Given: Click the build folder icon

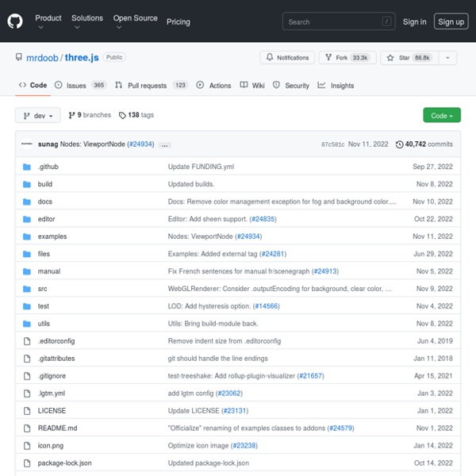Looking at the screenshot, I should pos(27,184).
